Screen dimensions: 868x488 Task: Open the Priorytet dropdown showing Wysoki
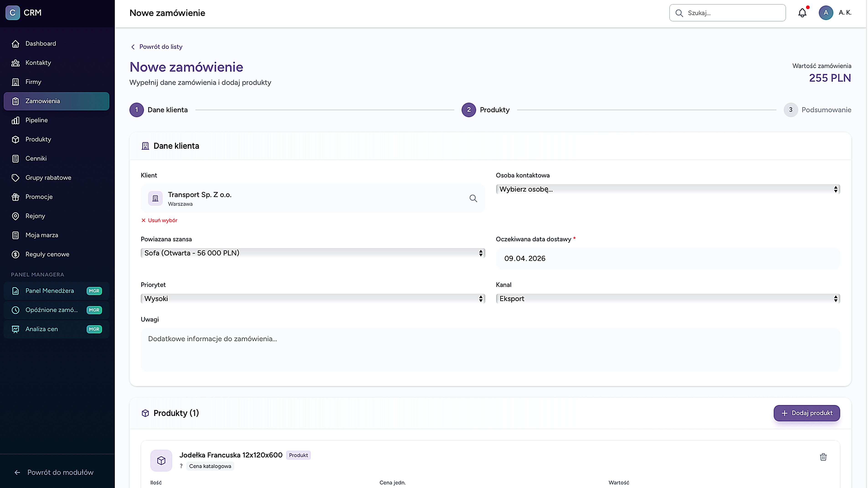click(x=313, y=299)
